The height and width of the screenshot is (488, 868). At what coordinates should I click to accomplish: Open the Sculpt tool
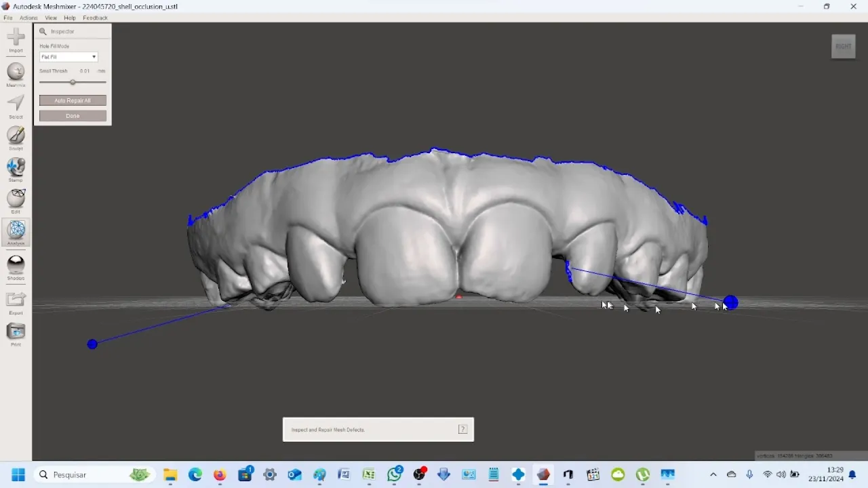(16, 139)
